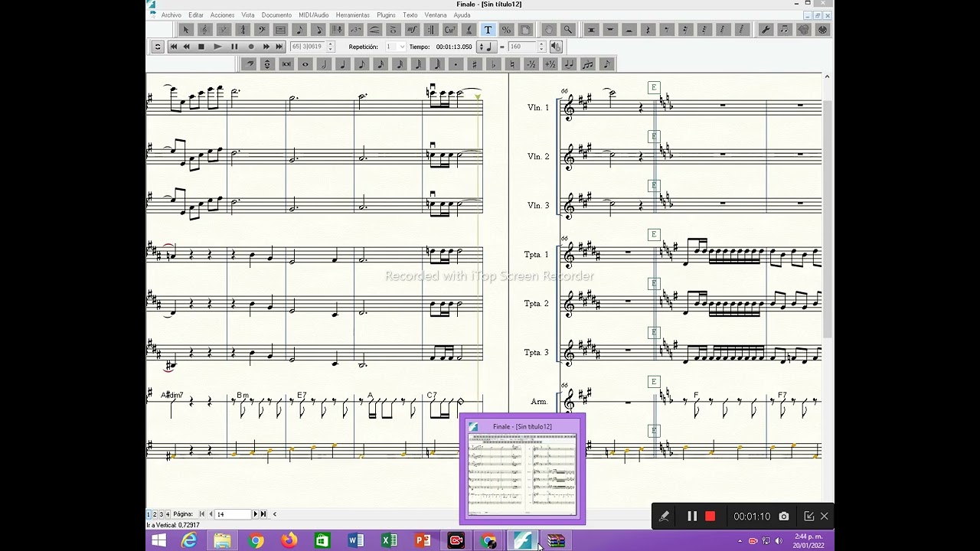Open the wrench special tools
Image resolution: width=980 pixels, height=551 pixels.
[x=766, y=30]
